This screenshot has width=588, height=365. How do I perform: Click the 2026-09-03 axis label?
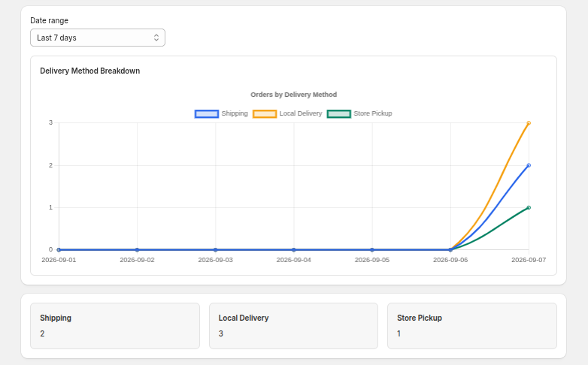tap(216, 260)
